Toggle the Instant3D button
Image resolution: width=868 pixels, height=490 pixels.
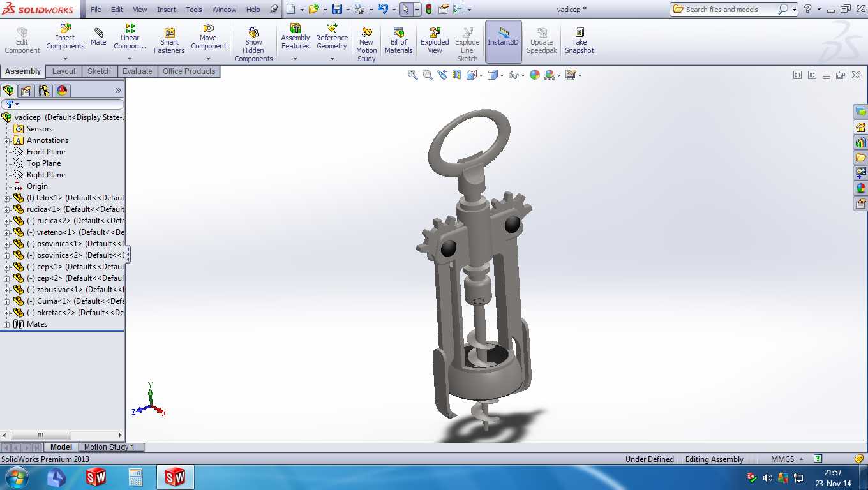click(504, 41)
